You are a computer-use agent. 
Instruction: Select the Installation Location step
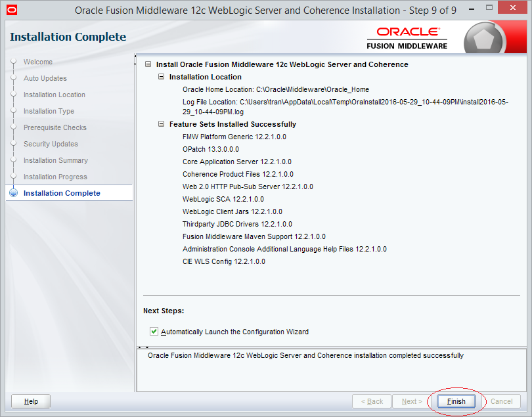coord(55,95)
